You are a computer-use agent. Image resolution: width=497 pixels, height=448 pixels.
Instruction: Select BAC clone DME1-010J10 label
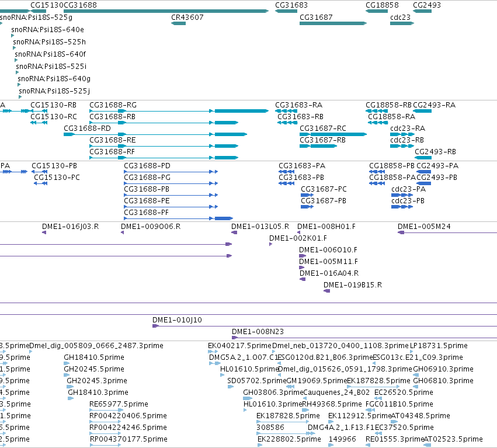point(177,320)
